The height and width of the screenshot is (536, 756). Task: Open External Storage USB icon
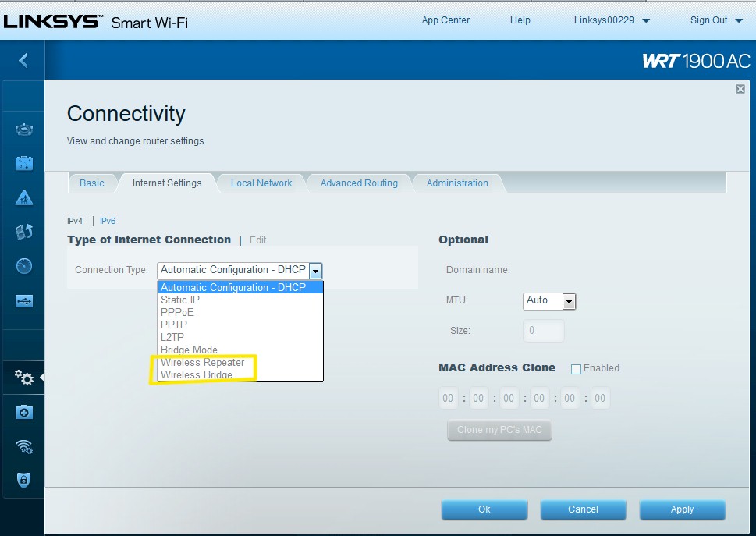(23, 301)
